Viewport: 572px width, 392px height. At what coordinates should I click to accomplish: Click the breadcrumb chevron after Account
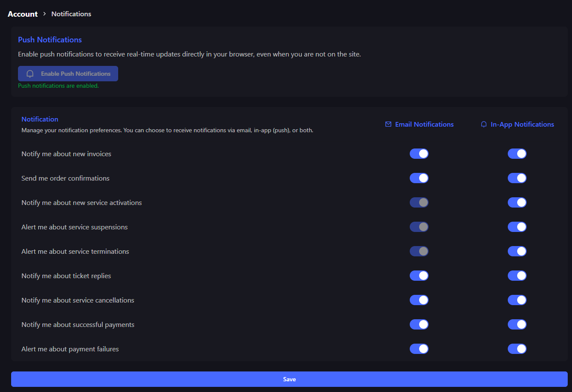click(x=45, y=14)
